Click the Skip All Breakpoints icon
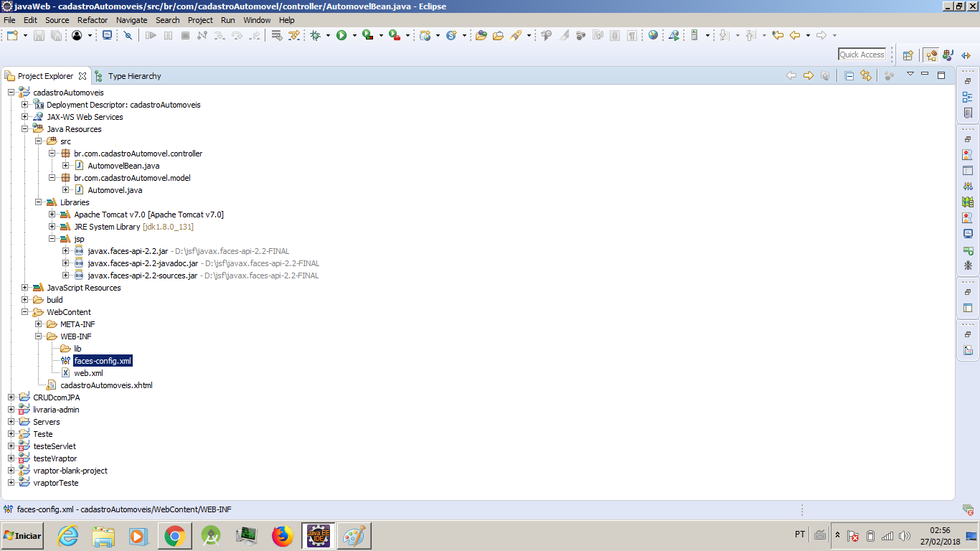This screenshot has height=551, width=980. tap(128, 35)
